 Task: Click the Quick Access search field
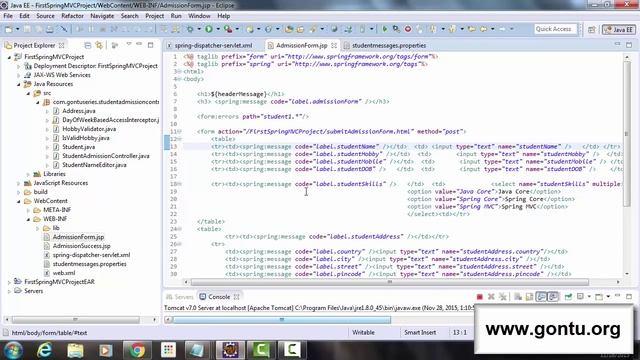tap(555, 29)
